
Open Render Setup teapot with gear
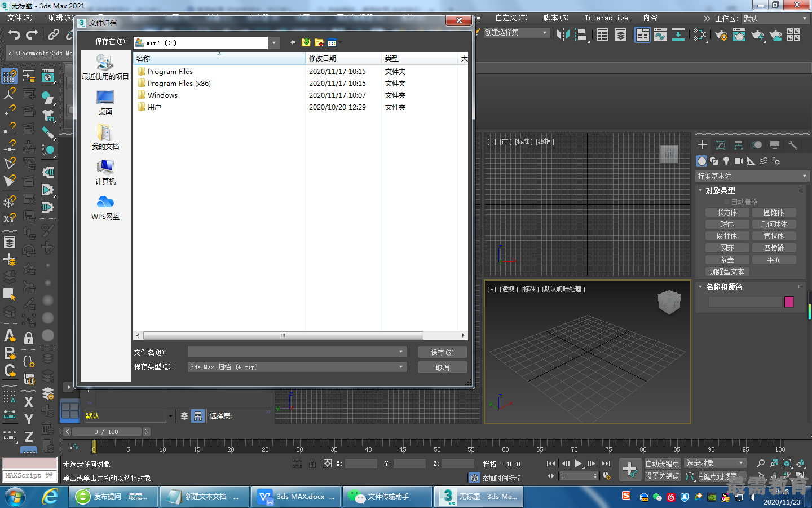click(721, 35)
